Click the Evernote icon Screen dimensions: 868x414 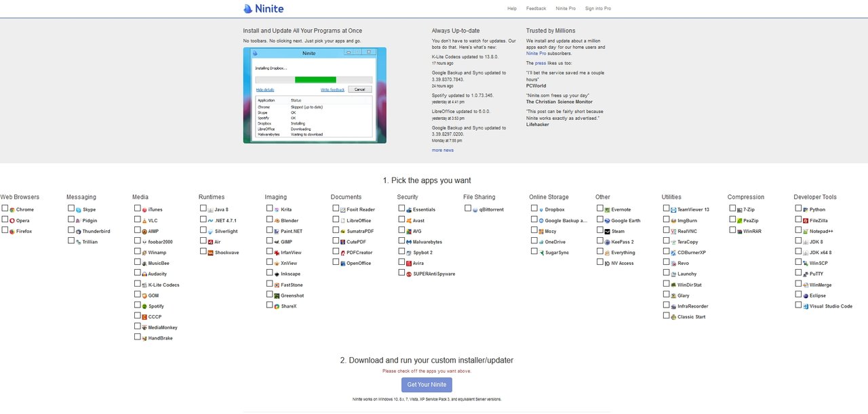coord(608,210)
